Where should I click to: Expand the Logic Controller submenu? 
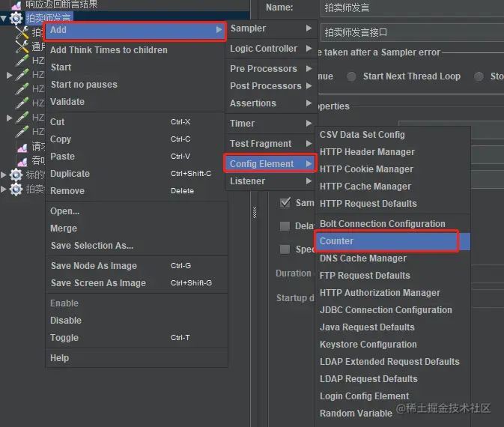[271, 49]
